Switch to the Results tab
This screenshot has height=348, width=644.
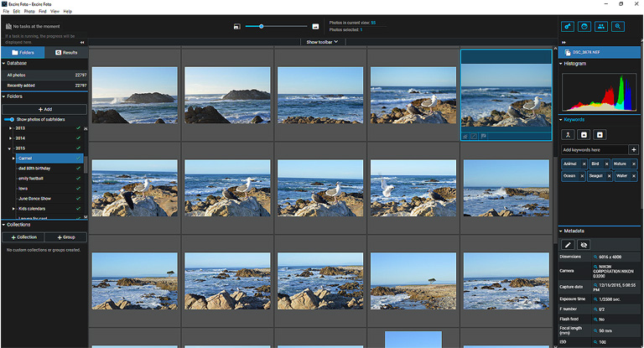point(66,53)
